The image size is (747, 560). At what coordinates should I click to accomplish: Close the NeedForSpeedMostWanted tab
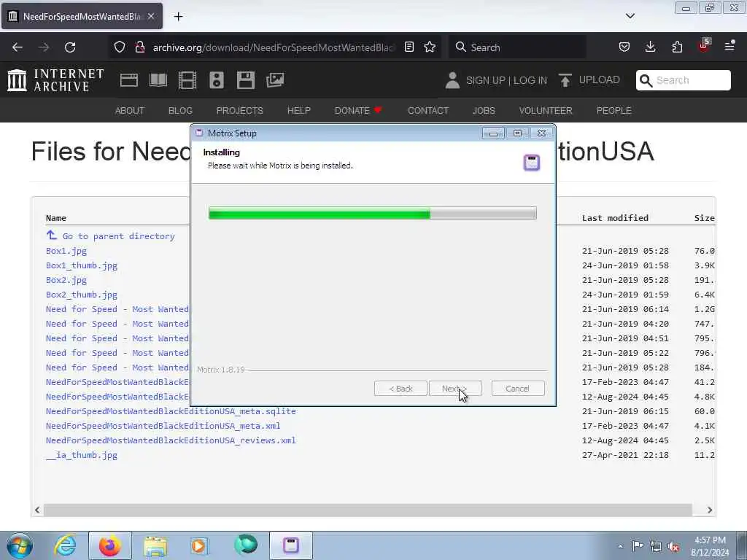(x=150, y=16)
